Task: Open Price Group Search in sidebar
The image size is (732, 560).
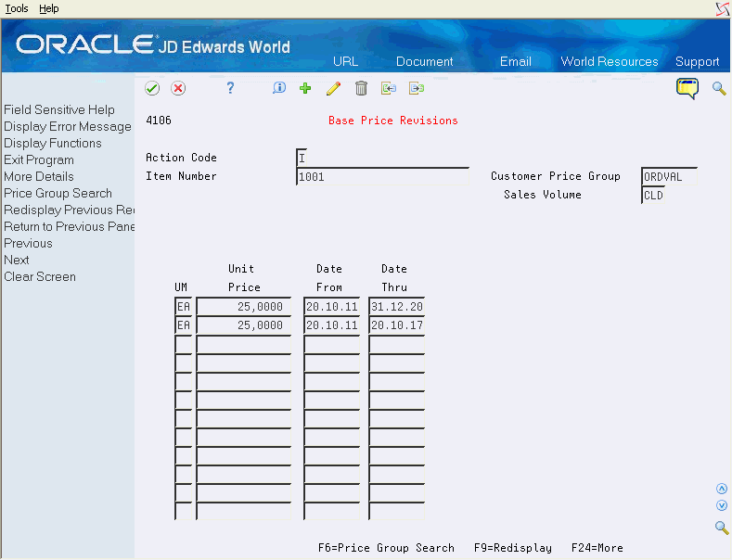Action: point(58,193)
